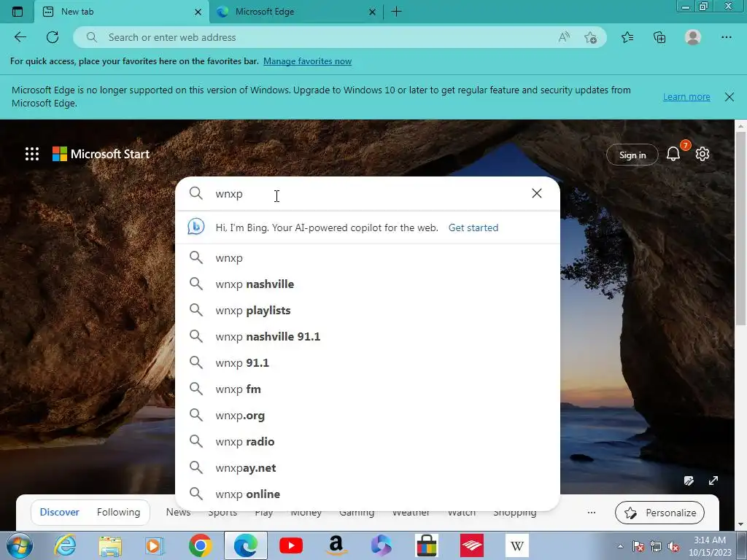Image resolution: width=747 pixels, height=560 pixels.
Task: Show hidden system tray icons arrow
Action: click(620, 546)
